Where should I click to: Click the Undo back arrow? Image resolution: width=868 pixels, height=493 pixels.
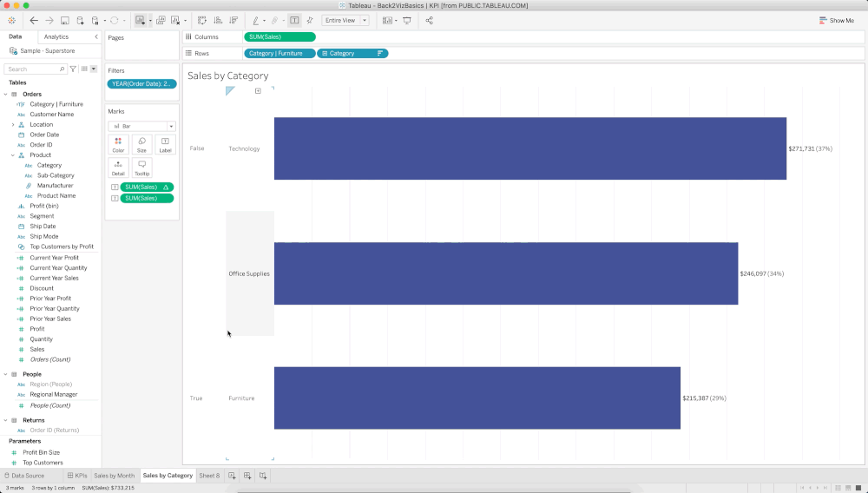click(x=34, y=21)
